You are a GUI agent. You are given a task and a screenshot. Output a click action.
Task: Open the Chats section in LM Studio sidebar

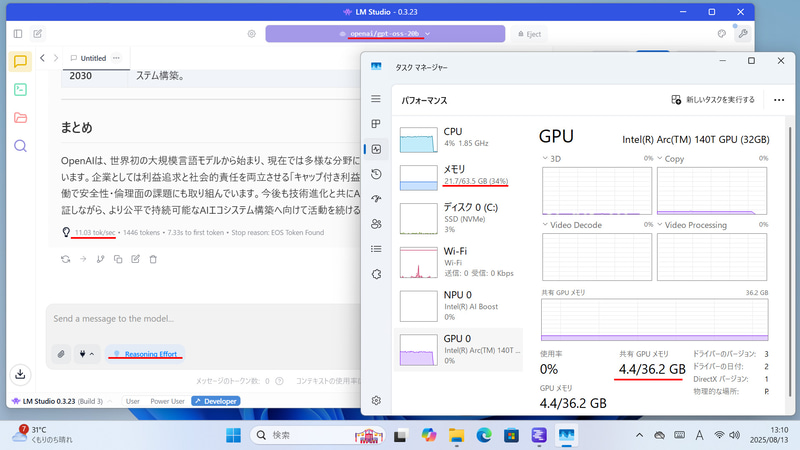pos(20,62)
